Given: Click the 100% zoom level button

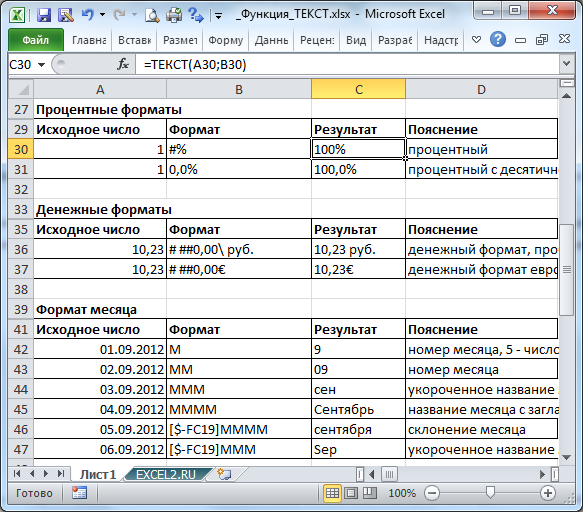Looking at the screenshot, I should (402, 493).
